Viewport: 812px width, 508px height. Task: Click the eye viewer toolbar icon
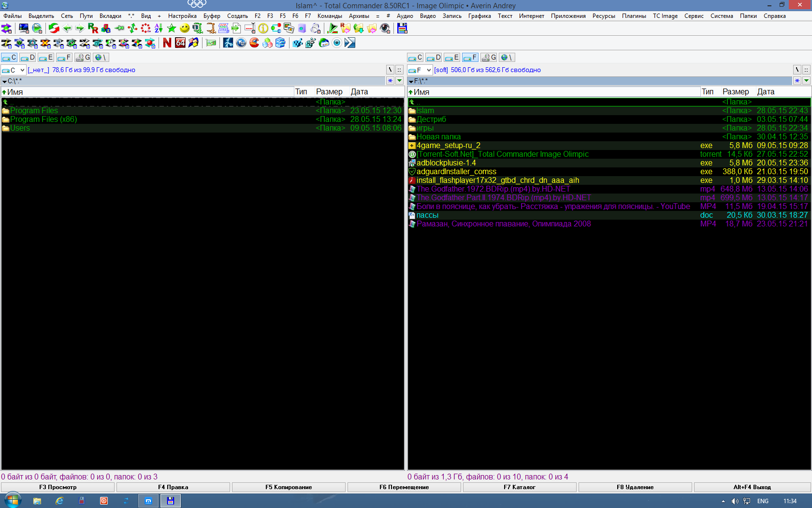385,29
